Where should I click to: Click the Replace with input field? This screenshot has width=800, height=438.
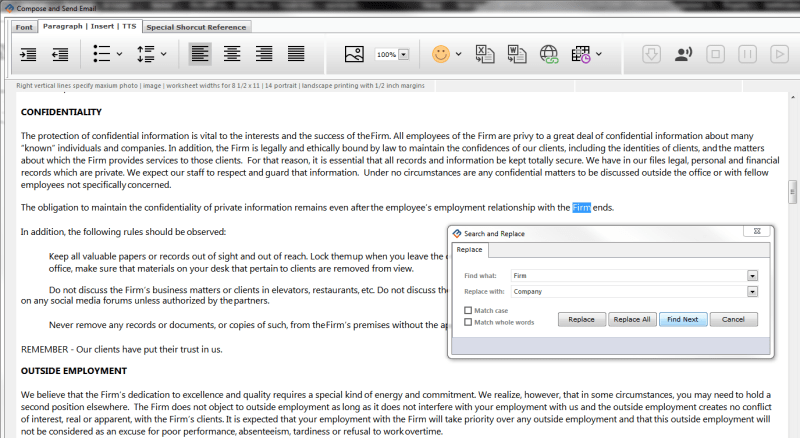629,291
